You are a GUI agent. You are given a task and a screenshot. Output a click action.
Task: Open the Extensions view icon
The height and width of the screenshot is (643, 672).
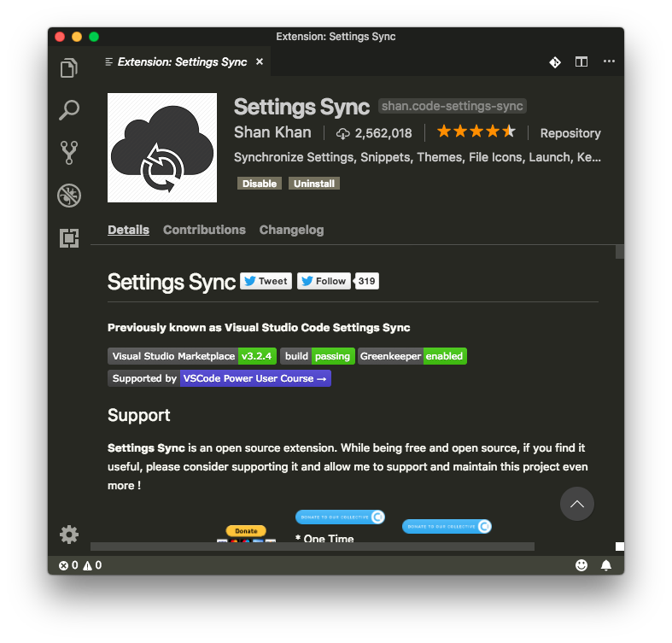click(x=69, y=238)
